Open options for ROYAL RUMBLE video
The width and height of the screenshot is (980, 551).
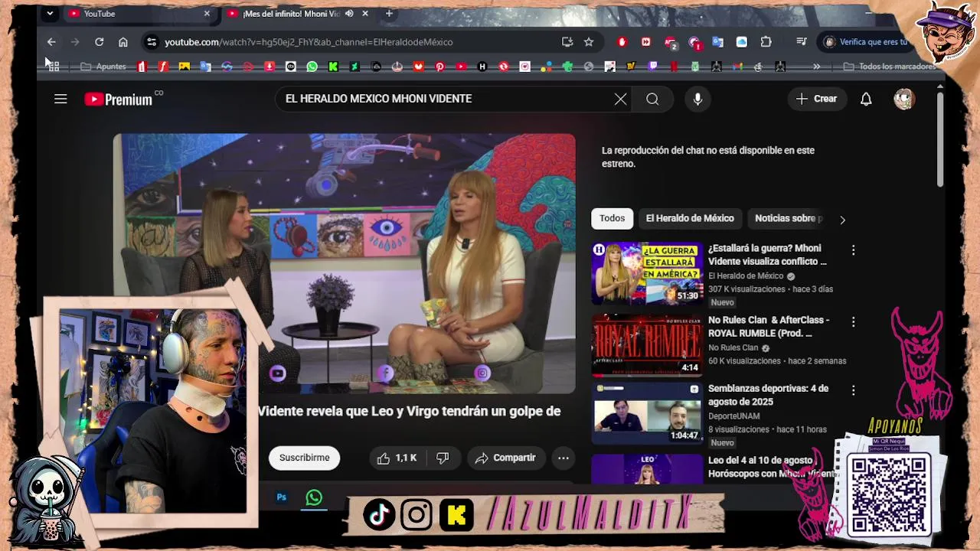[853, 322]
